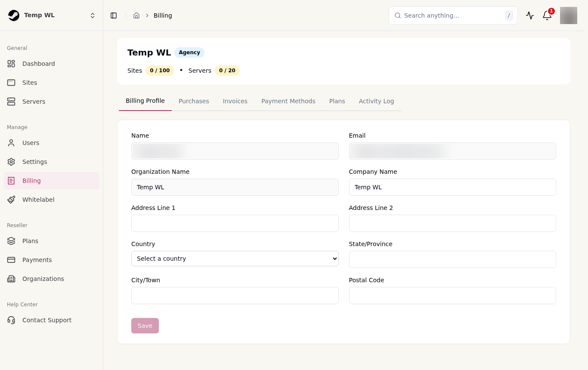
Task: Click the Servers 0 / 20 badge
Action: pos(227,71)
